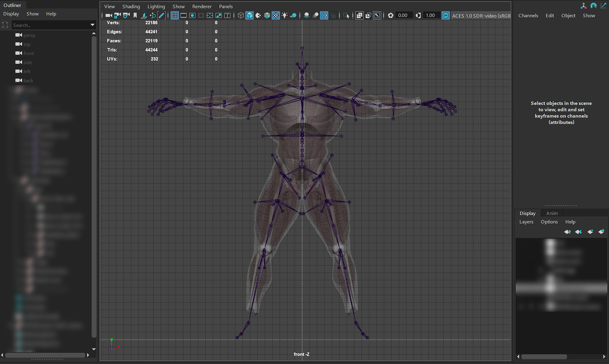The image size is (609, 364).
Task: Toggle the viewport grid display icon
Action: coord(175,15)
